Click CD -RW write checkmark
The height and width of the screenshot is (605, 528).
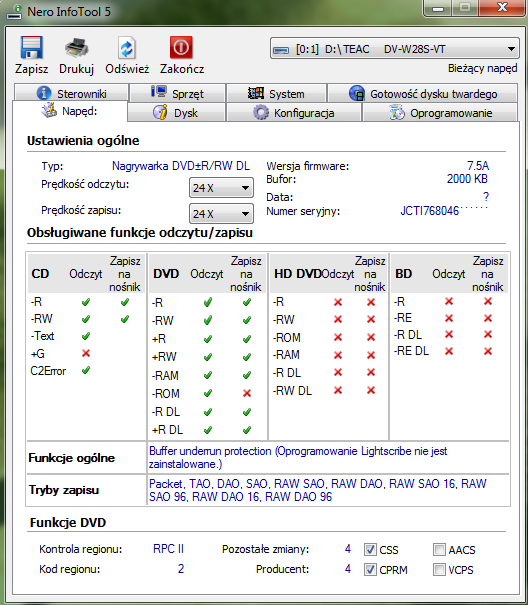pos(124,319)
